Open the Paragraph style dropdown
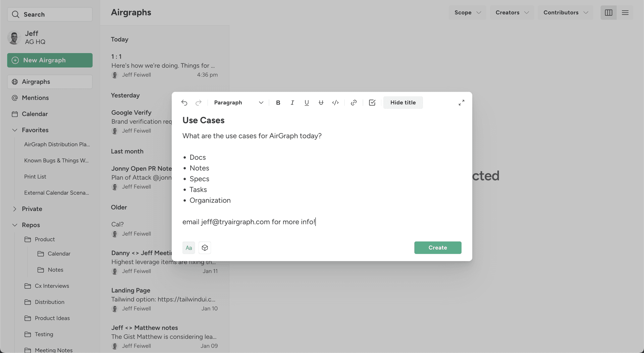644x353 pixels. [x=238, y=102]
